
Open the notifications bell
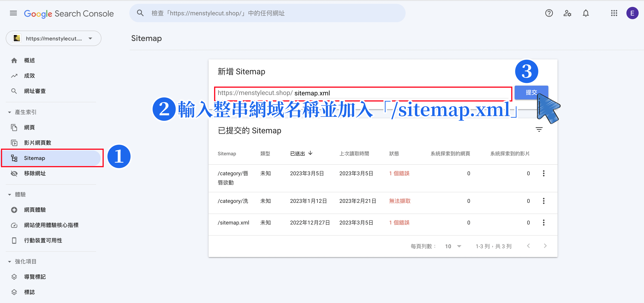586,13
